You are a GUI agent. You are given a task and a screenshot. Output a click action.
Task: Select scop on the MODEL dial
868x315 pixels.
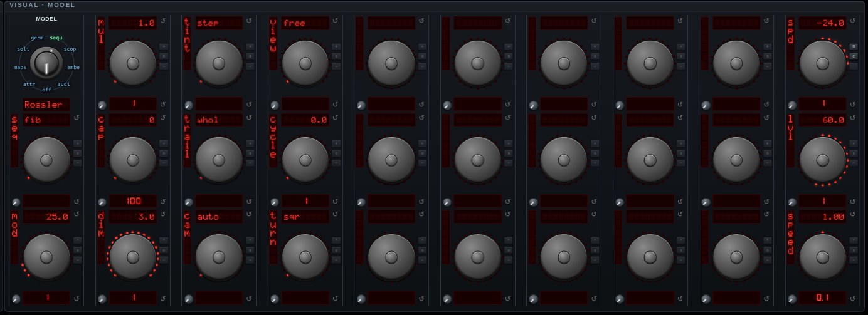click(x=70, y=49)
